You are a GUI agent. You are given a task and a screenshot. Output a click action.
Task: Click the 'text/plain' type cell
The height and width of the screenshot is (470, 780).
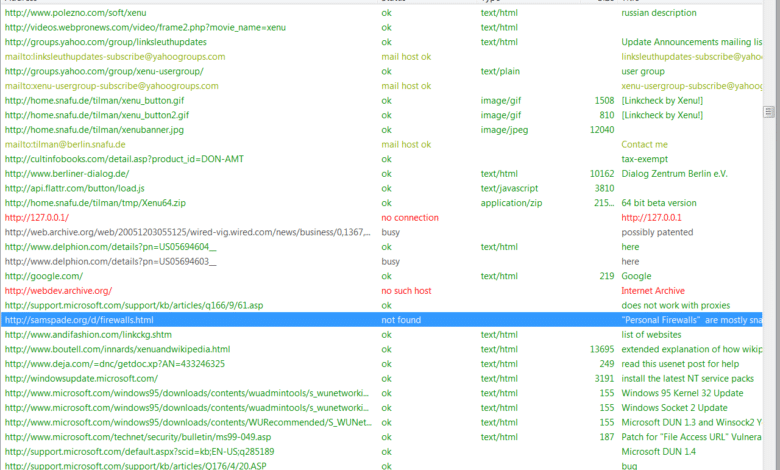click(x=500, y=72)
